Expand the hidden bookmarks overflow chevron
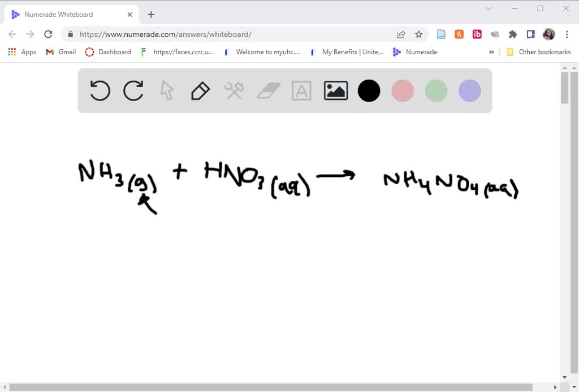Image resolution: width=579 pixels, height=392 pixels. (x=491, y=52)
